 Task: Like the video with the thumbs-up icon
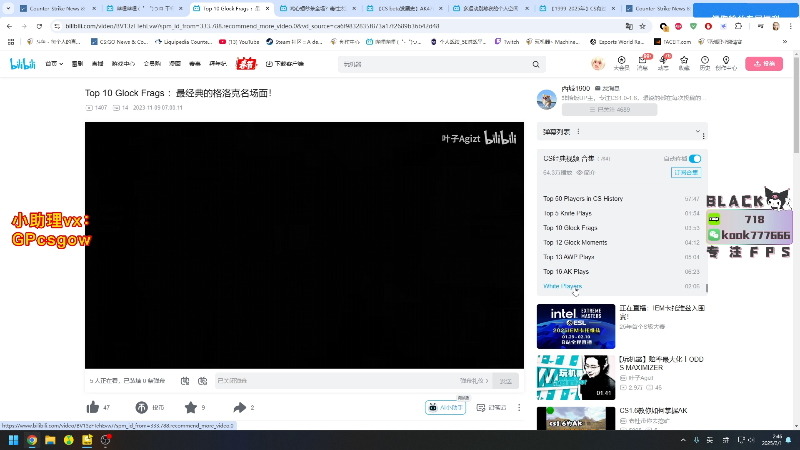(93, 407)
